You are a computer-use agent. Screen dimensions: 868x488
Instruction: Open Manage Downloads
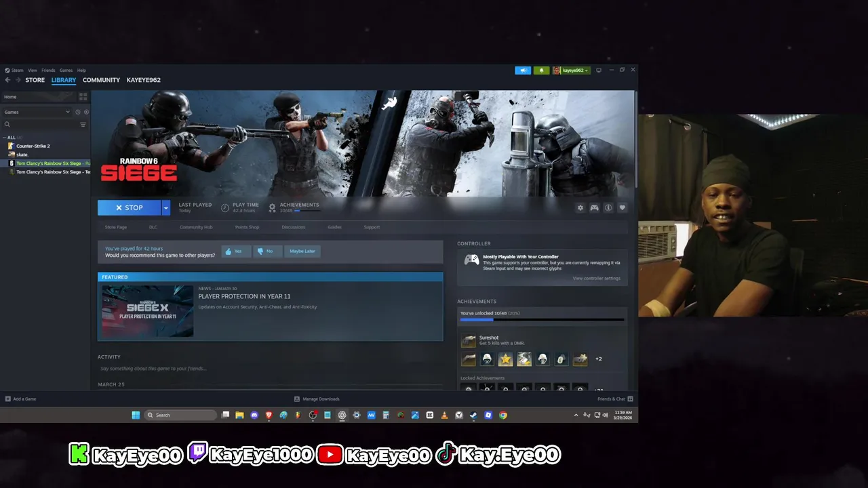[x=317, y=399]
